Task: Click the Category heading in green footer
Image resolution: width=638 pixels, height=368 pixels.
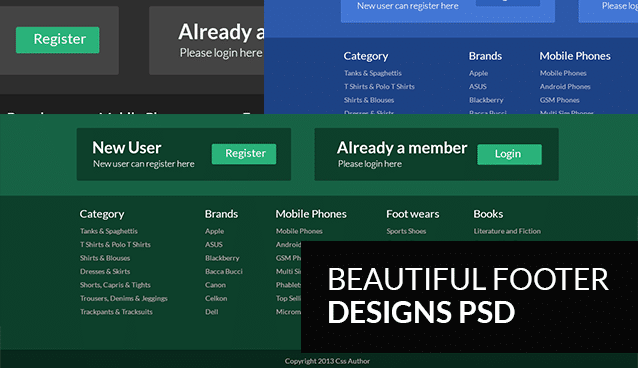Action: [x=102, y=214]
